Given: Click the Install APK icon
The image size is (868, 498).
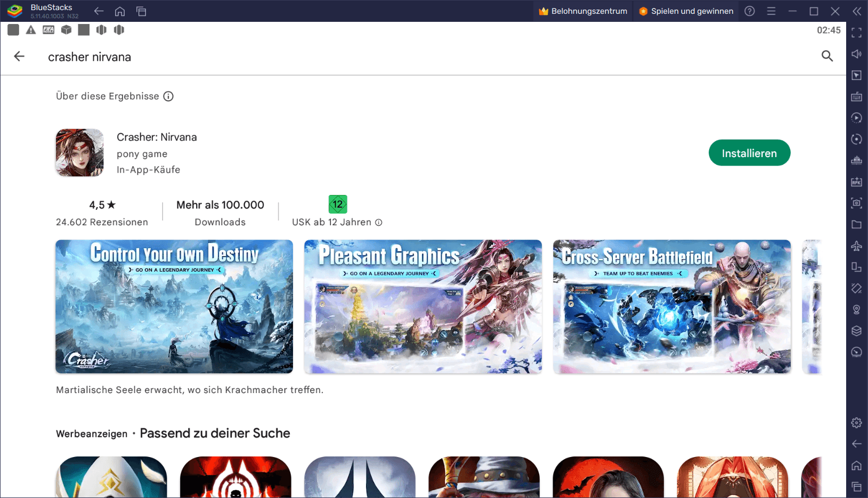Looking at the screenshot, I should coord(856,182).
